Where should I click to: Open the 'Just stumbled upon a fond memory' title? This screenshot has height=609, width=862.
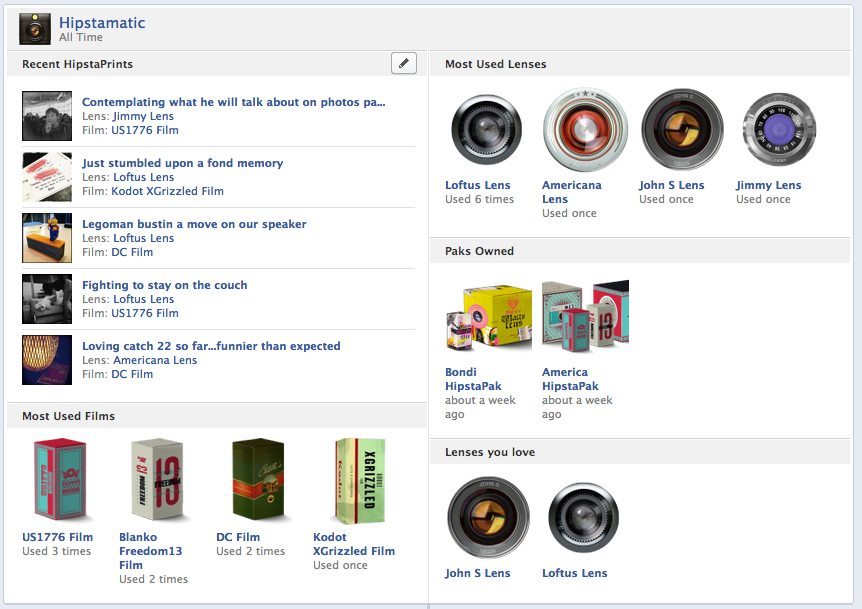183,163
